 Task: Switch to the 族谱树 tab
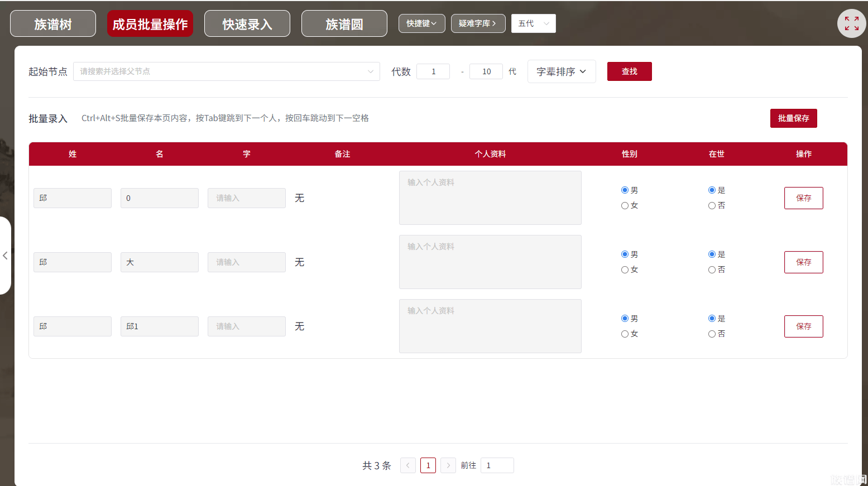[52, 23]
